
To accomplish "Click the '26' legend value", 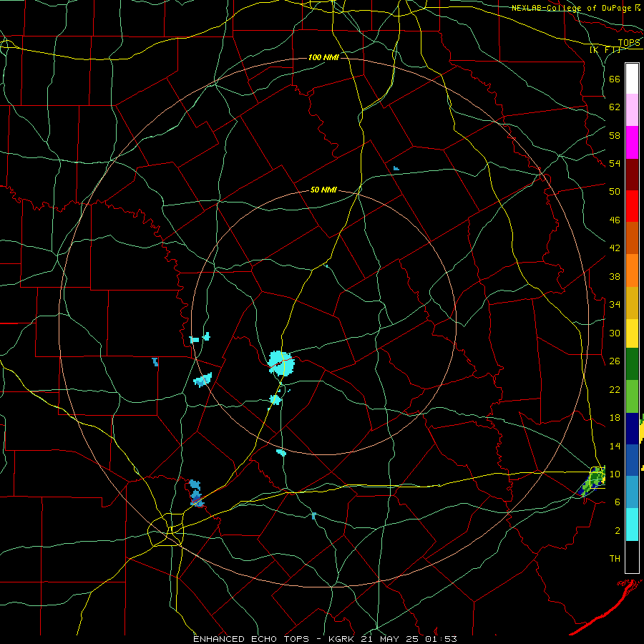I will (x=615, y=361).
